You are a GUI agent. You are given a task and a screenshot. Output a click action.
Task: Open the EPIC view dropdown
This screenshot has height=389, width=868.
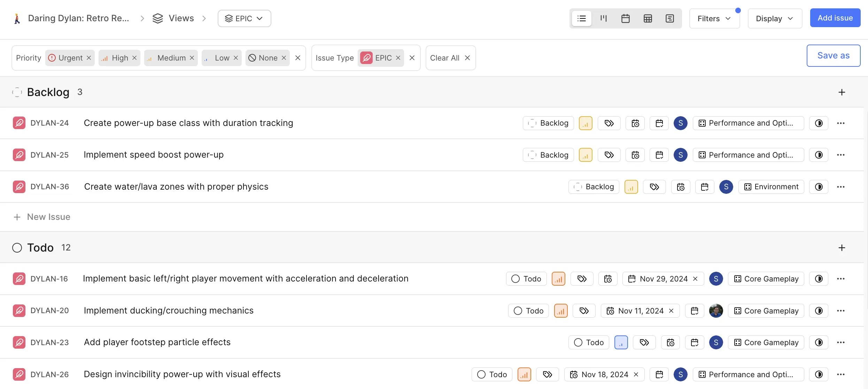point(244,18)
